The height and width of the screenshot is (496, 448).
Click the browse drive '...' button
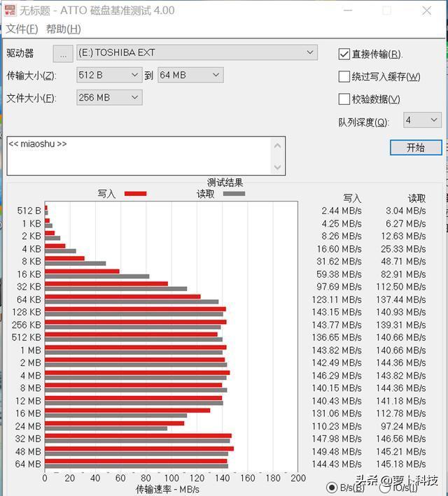click(x=63, y=54)
